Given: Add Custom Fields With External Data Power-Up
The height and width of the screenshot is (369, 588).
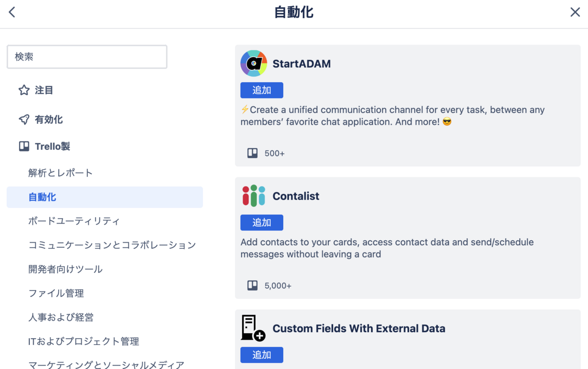Looking at the screenshot, I should pyautogui.click(x=262, y=355).
